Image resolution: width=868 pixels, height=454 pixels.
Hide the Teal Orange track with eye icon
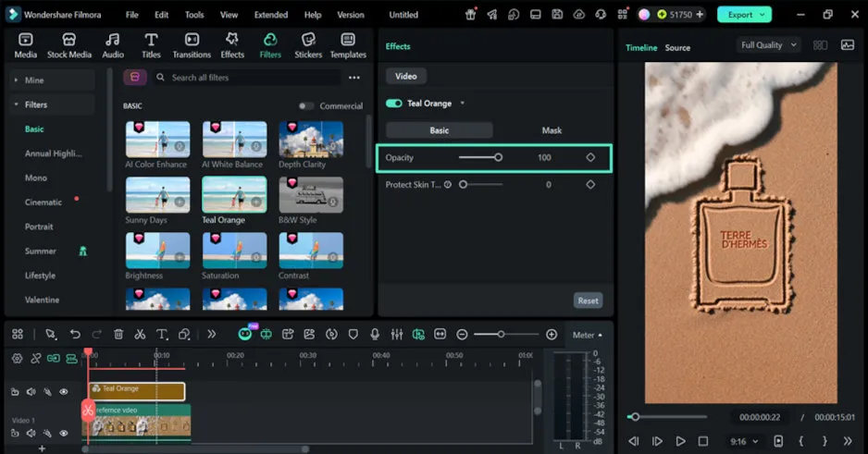(x=64, y=392)
